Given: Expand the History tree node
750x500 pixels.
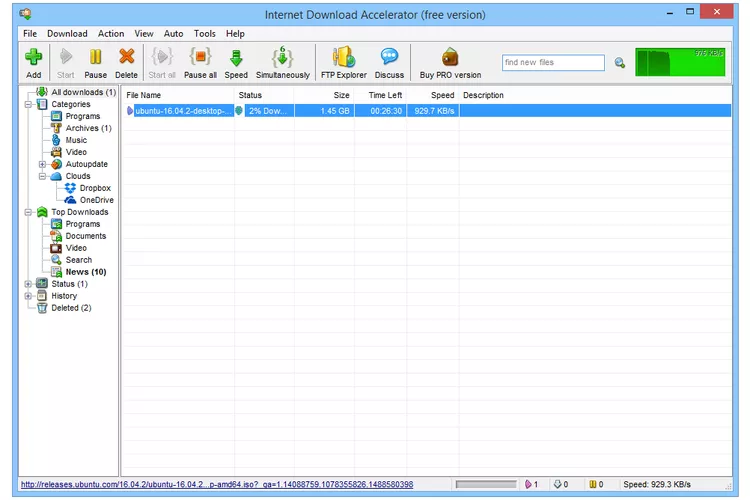Looking at the screenshot, I should coord(28,296).
